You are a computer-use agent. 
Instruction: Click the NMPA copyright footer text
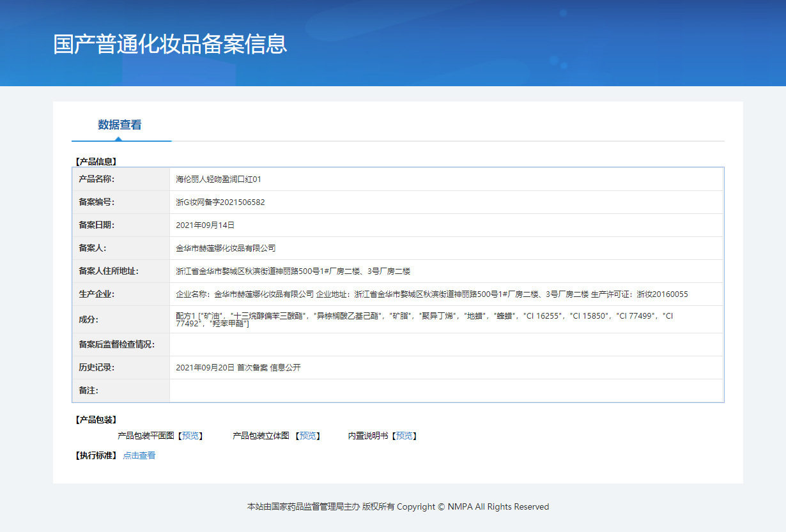click(398, 506)
